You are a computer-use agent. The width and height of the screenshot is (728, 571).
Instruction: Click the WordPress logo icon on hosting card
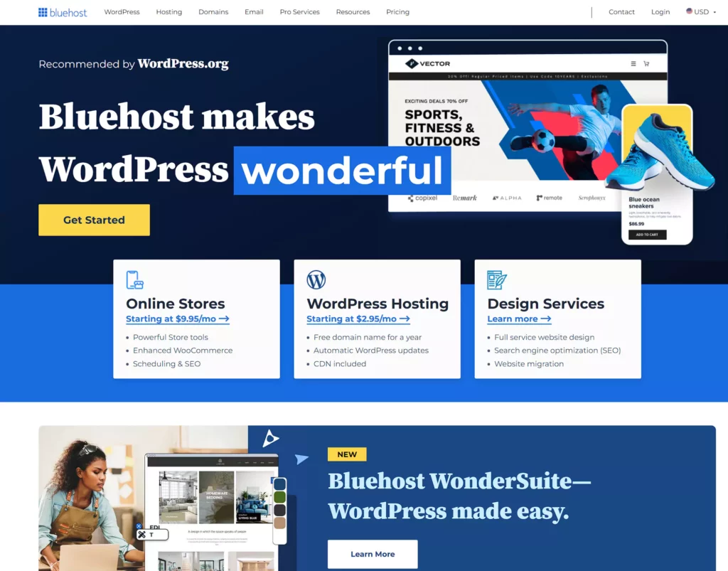click(316, 280)
